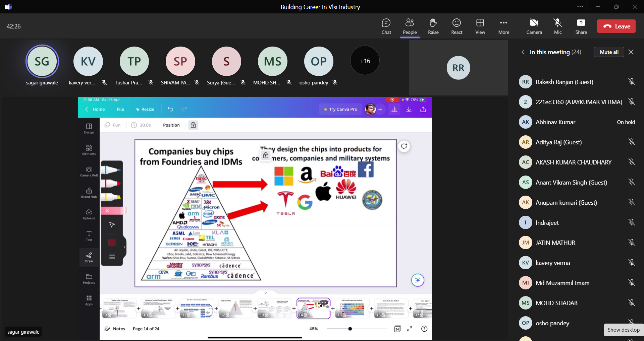
Task: Toggle Rakesh Ranjan's microphone icon
Action: point(632,82)
